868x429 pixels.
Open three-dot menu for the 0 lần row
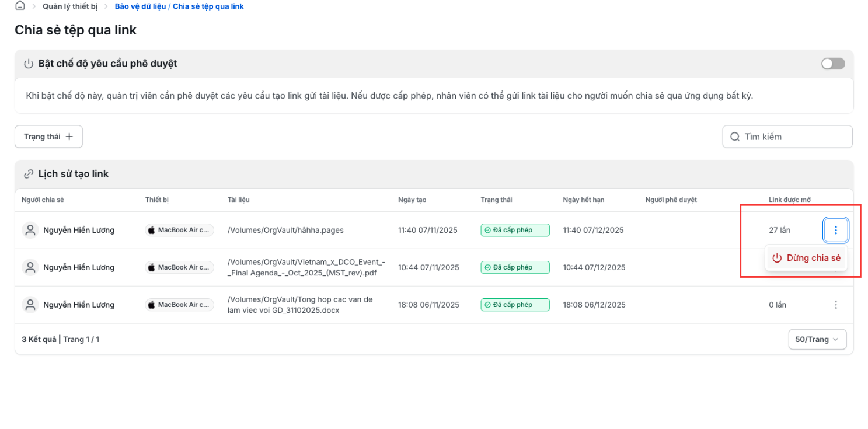[836, 305]
